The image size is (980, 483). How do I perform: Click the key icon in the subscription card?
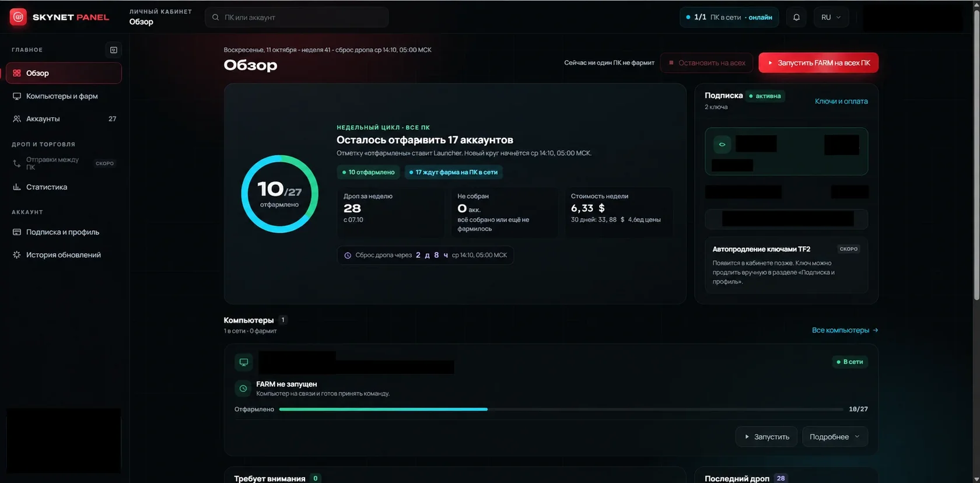click(722, 144)
